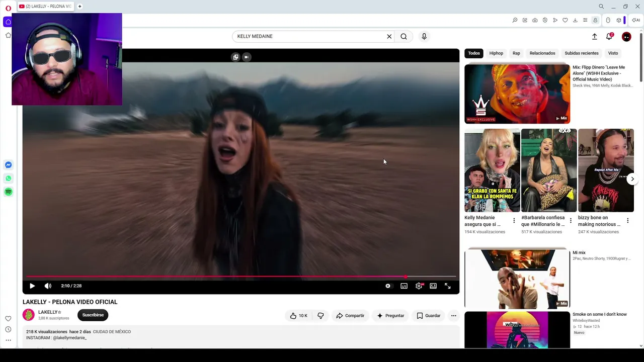Open the Opera profile account icon
The image size is (644, 362).
tap(595, 20)
